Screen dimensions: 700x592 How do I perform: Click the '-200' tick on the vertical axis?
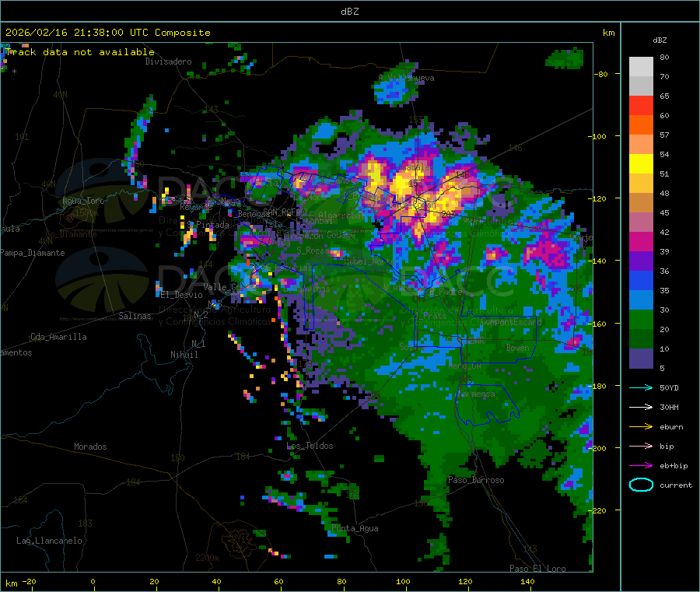click(597, 448)
